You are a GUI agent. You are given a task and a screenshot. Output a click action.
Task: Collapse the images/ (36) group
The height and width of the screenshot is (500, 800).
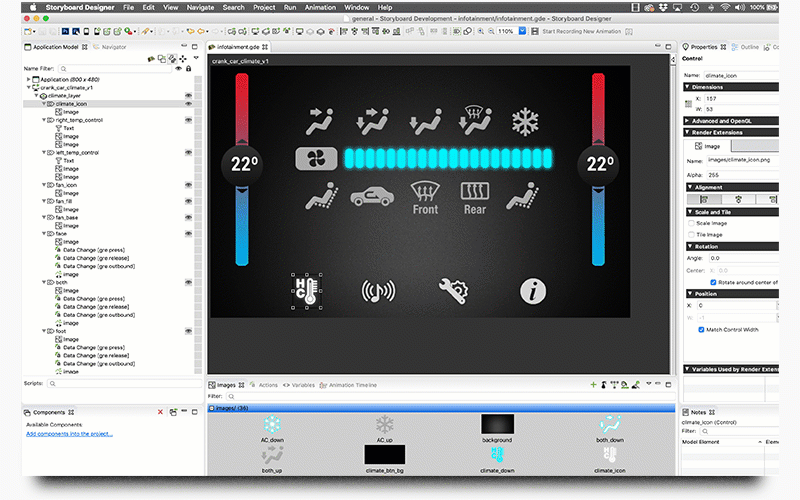tap(212, 408)
